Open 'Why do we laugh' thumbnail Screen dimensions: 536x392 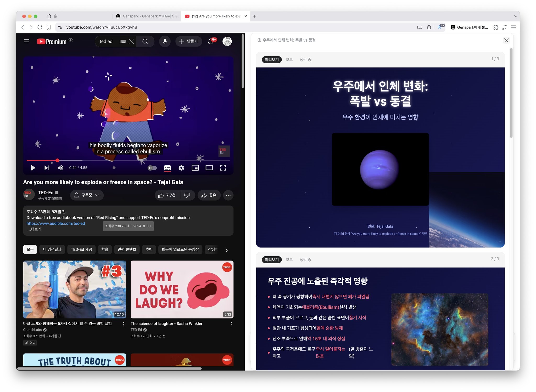tap(182, 289)
